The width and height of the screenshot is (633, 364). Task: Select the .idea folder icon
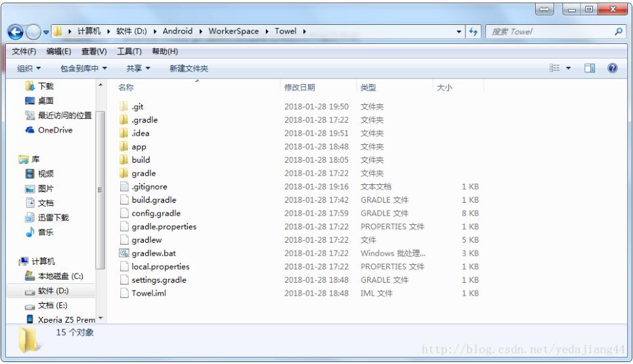124,133
